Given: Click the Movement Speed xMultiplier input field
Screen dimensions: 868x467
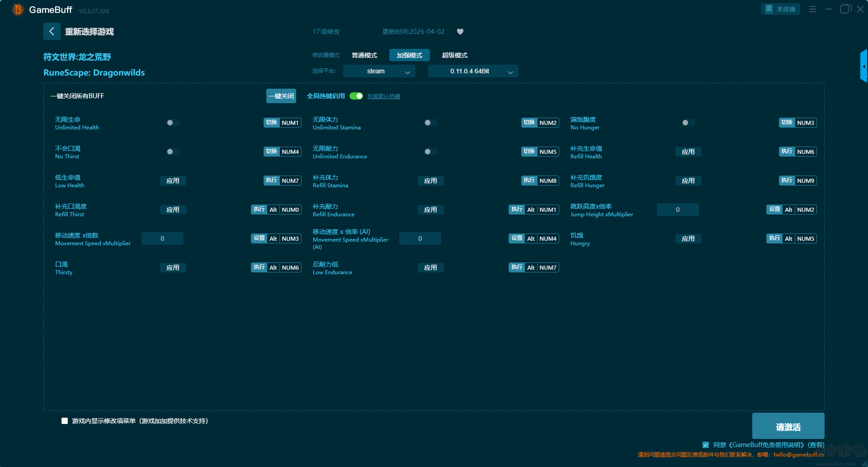Looking at the screenshot, I should (162, 238).
